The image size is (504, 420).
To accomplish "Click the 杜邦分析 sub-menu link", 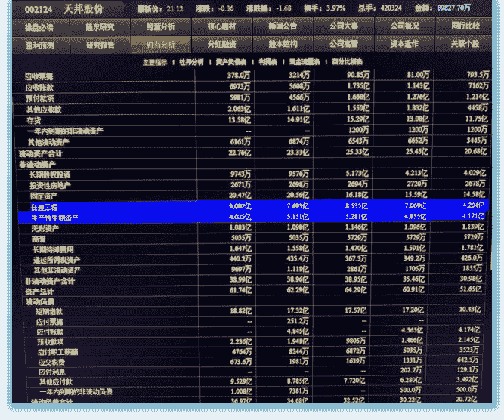I will pyautogui.click(x=191, y=61).
